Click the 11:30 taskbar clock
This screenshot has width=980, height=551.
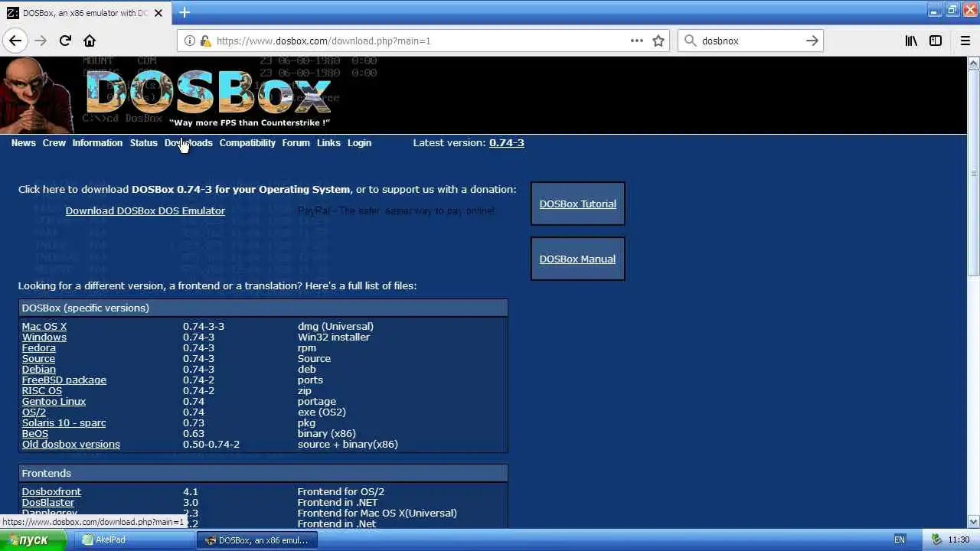click(959, 540)
